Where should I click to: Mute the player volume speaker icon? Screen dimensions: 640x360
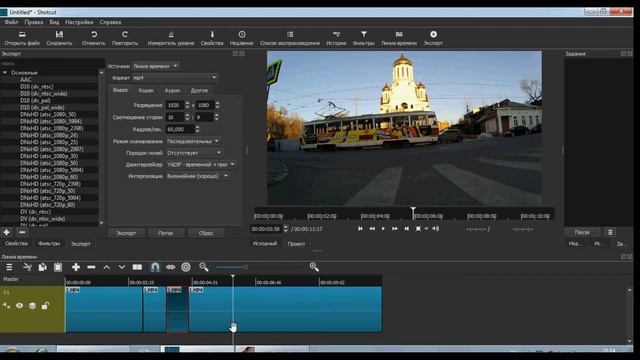436,229
